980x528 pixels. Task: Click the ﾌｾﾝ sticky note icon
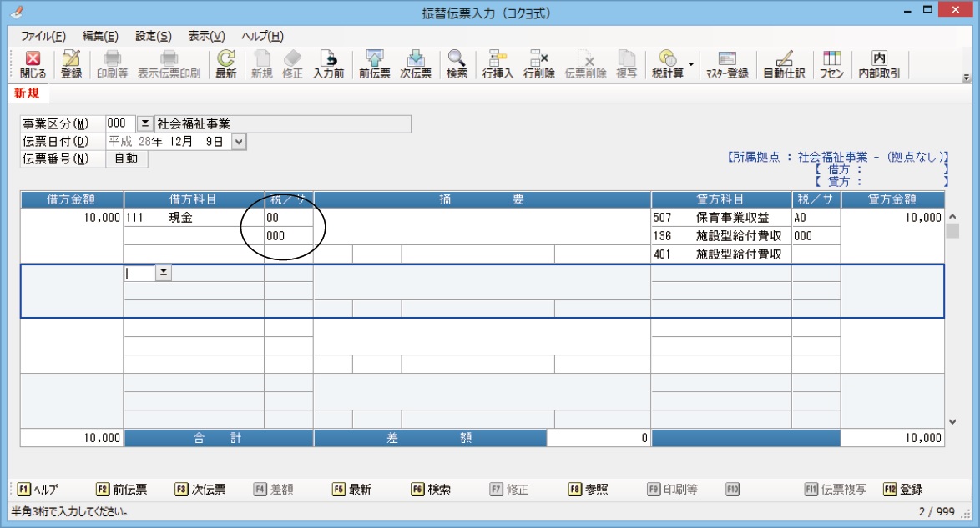(831, 64)
